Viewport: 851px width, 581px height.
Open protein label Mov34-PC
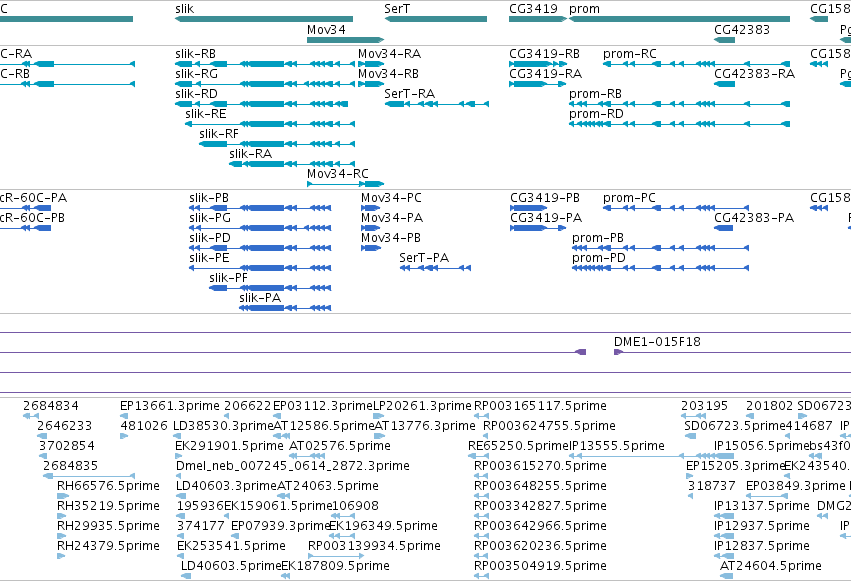391,197
